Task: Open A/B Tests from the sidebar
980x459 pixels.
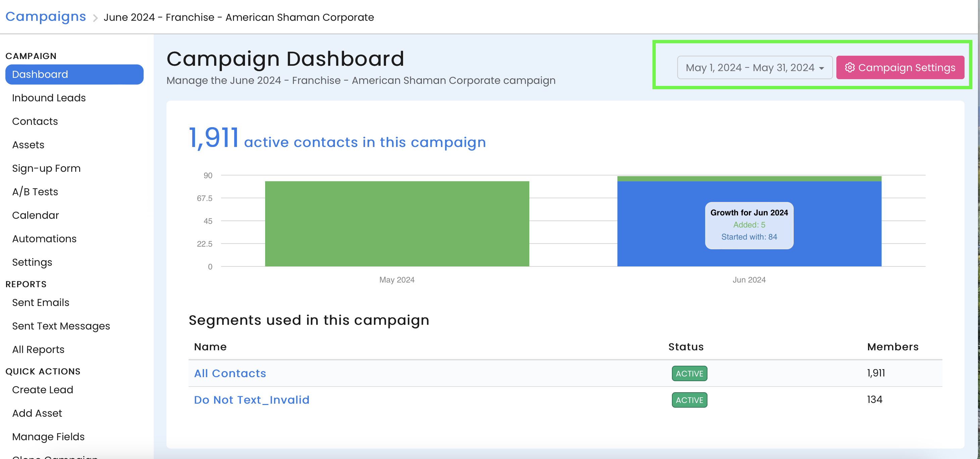Action: [35, 192]
